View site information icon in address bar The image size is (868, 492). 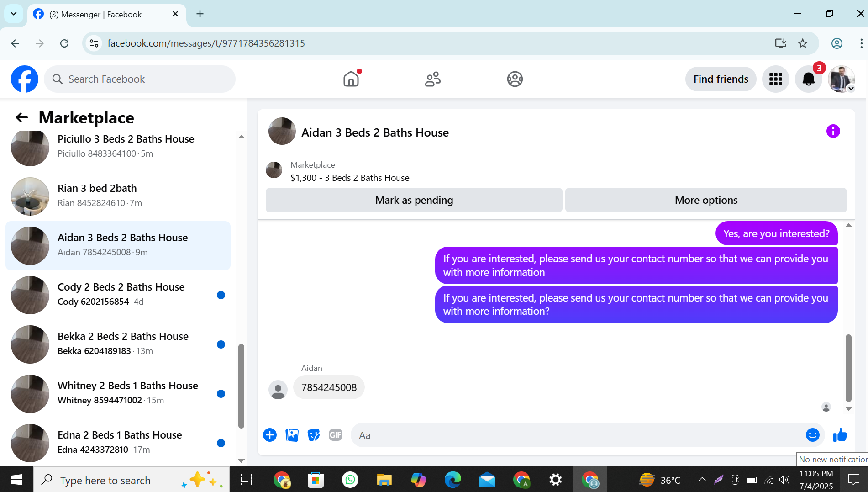point(94,43)
